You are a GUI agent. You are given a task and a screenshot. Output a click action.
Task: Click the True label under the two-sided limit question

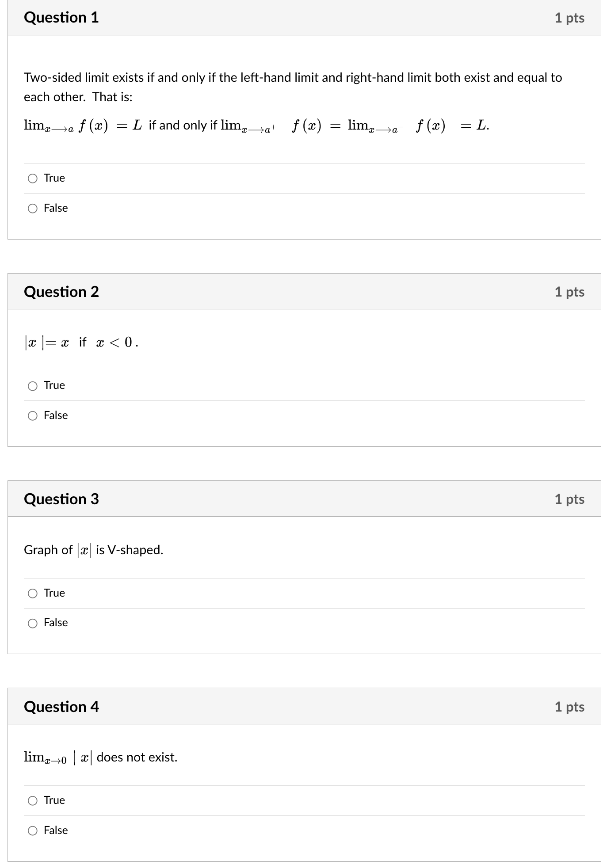coord(53,178)
